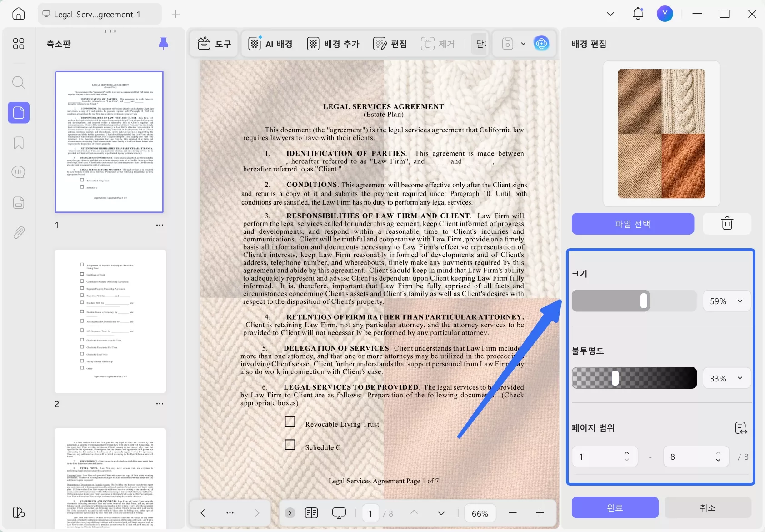Image resolution: width=765 pixels, height=532 pixels.
Task: Increase the start page stepper value
Action: tap(627, 453)
